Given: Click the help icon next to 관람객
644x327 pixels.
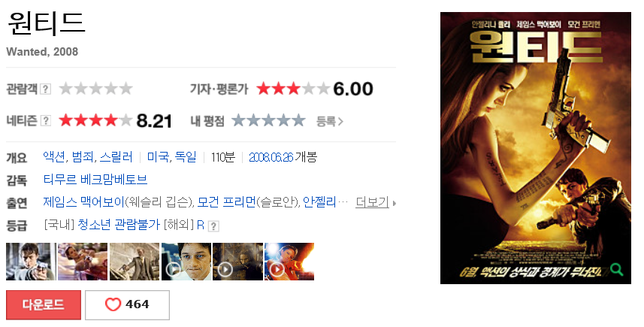Looking at the screenshot, I should point(46,89).
